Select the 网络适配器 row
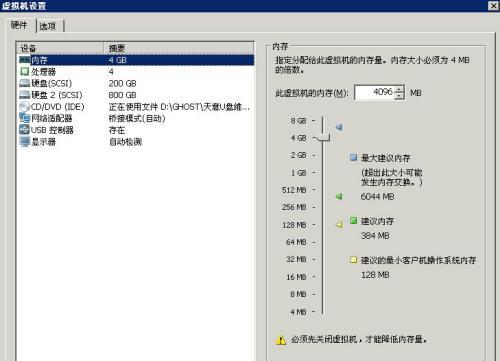The image size is (500, 361). 135,118
